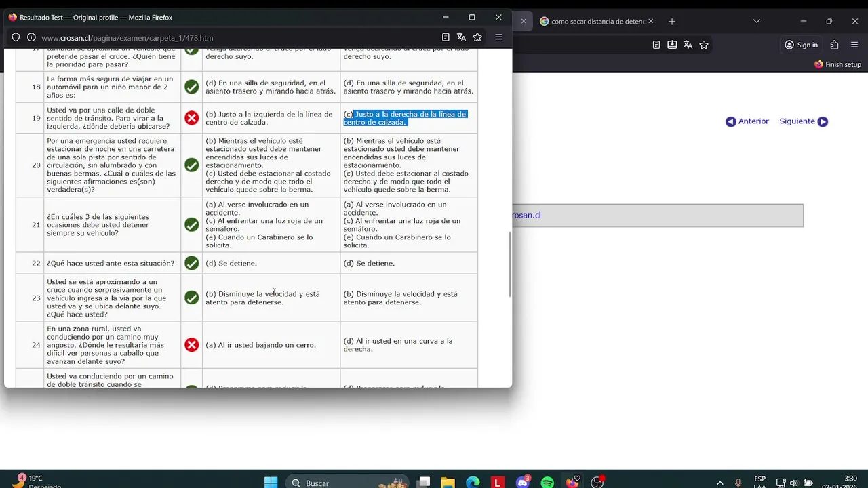Click the install/download icon in main Firefox address bar
This screenshot has width=868, height=488.
(x=672, y=45)
